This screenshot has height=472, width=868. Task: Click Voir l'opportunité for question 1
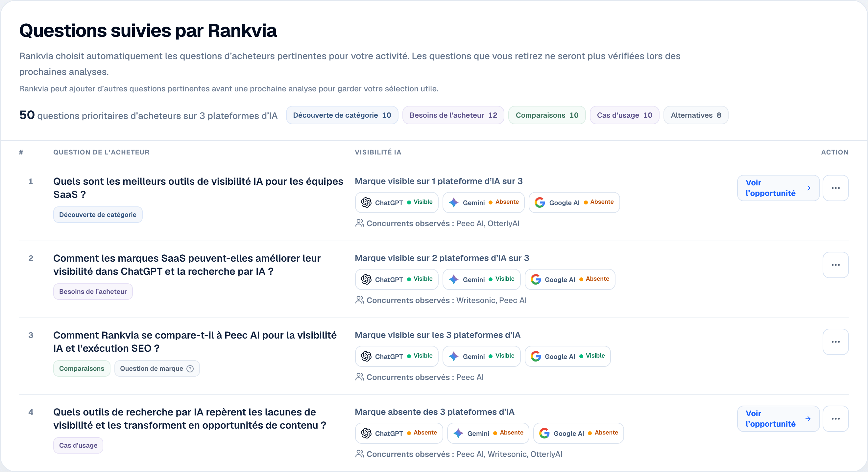click(x=778, y=188)
